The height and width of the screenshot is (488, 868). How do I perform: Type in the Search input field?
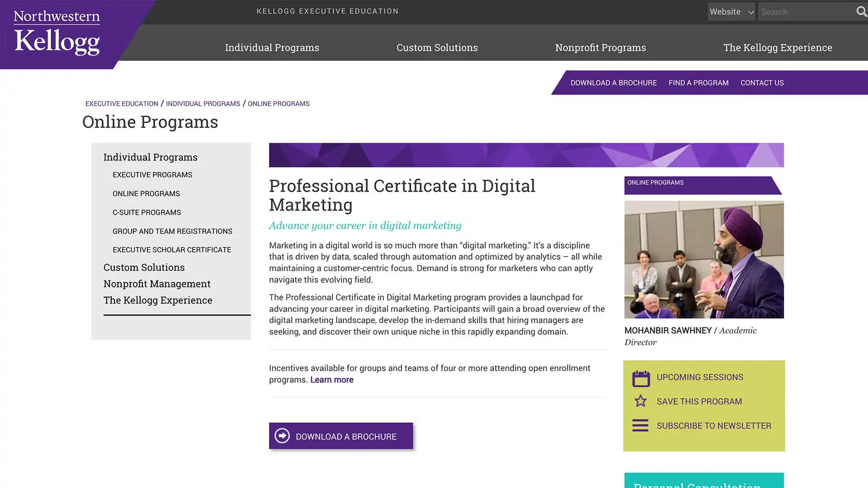point(806,12)
